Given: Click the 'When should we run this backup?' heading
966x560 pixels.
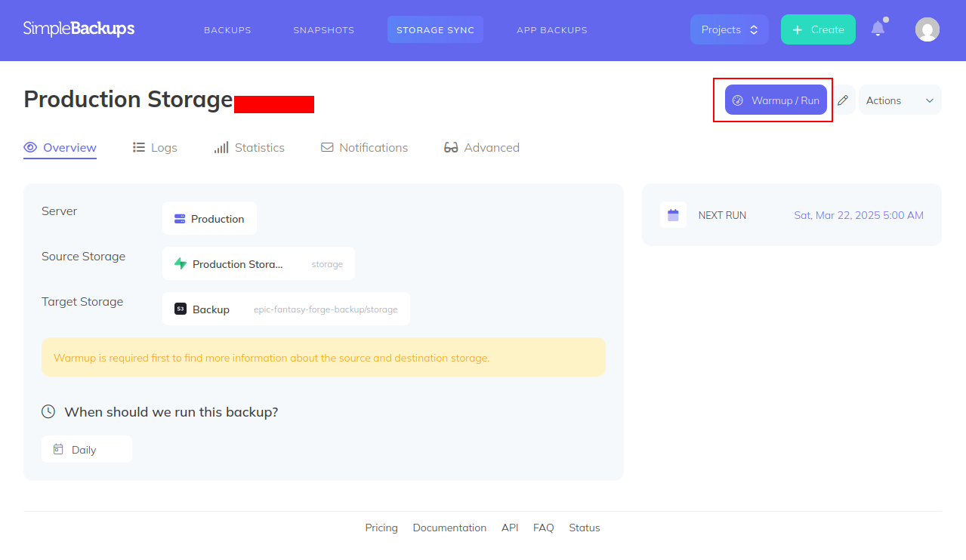Looking at the screenshot, I should 171,412.
